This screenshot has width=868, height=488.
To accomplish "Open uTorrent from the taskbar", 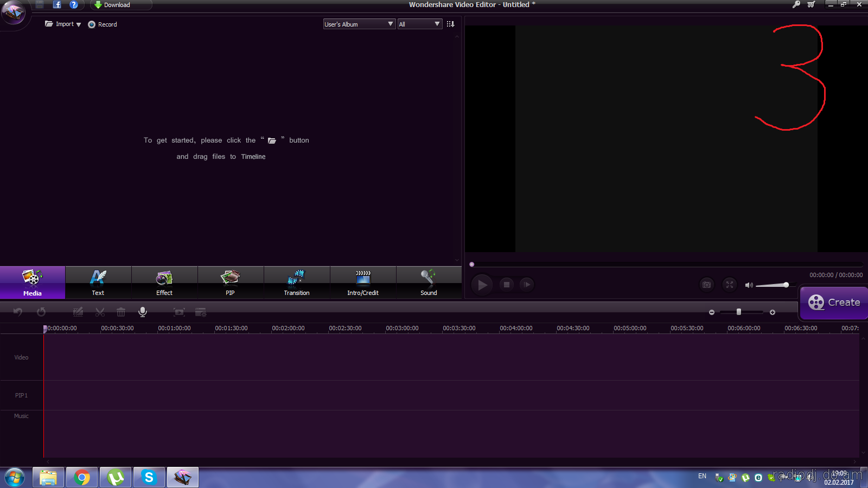I will tap(116, 478).
